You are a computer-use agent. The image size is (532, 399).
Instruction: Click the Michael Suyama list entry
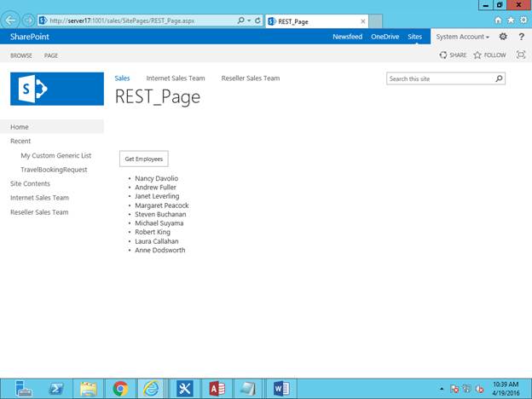click(x=159, y=223)
